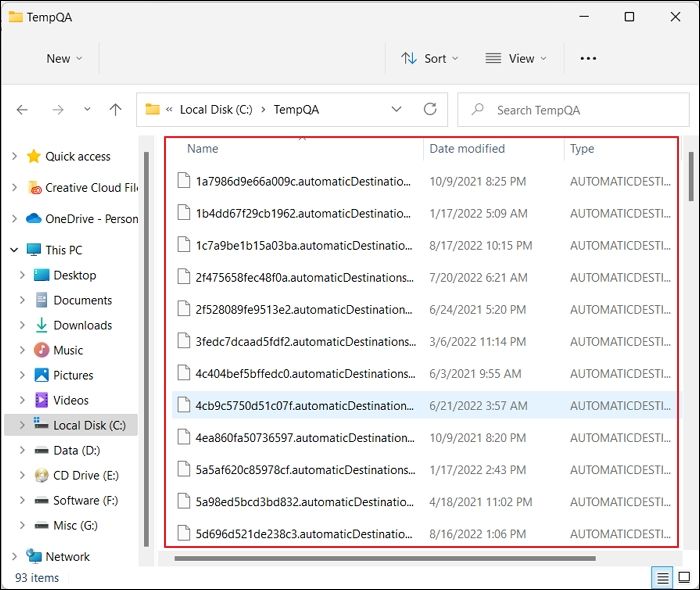Switch to Details view in status bar
Viewport: 700px width, 590px height.
click(662, 578)
